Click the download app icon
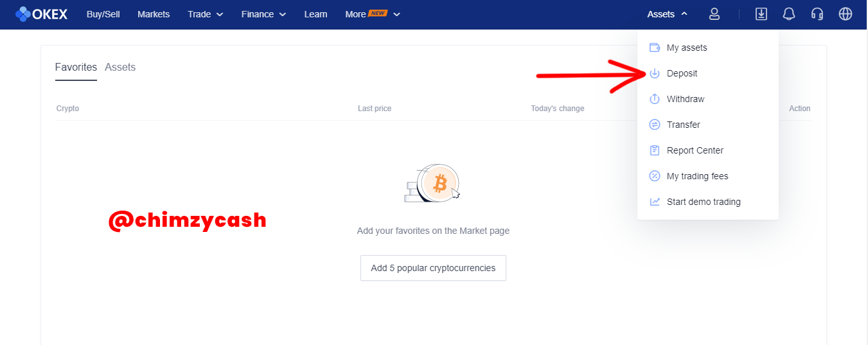The image size is (868, 345). coord(761,14)
